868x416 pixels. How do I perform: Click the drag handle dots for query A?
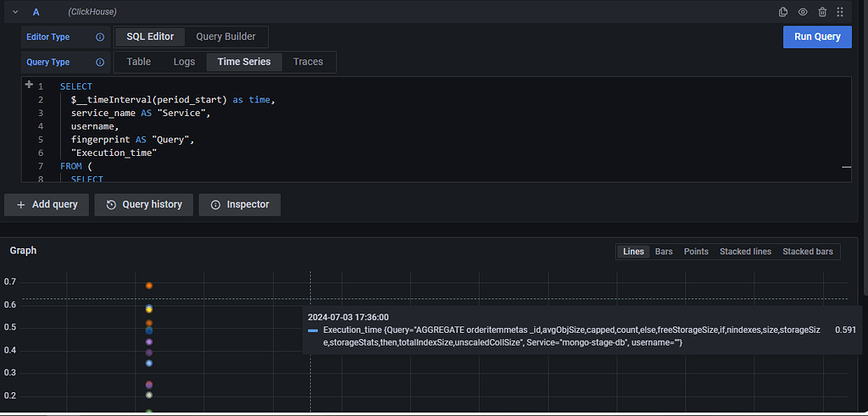tap(840, 12)
